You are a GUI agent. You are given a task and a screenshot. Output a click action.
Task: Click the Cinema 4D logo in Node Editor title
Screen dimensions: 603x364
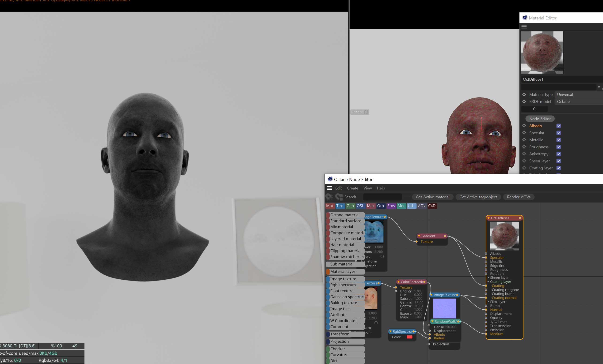330,179
